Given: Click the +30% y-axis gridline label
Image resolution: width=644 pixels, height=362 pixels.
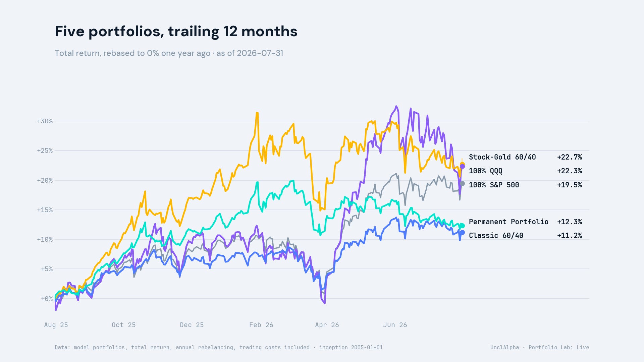Looking at the screenshot, I should click(45, 121).
